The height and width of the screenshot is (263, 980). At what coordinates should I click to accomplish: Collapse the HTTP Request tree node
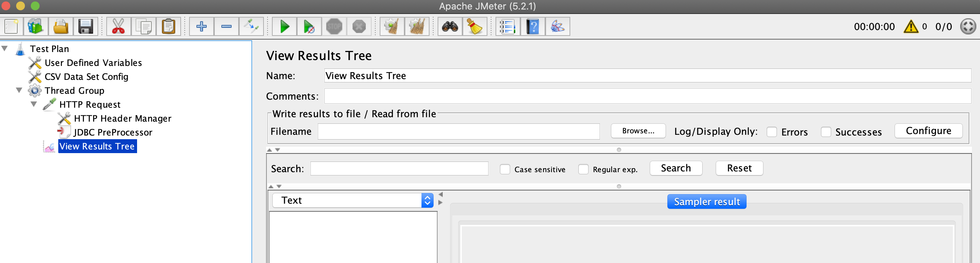[x=34, y=104]
